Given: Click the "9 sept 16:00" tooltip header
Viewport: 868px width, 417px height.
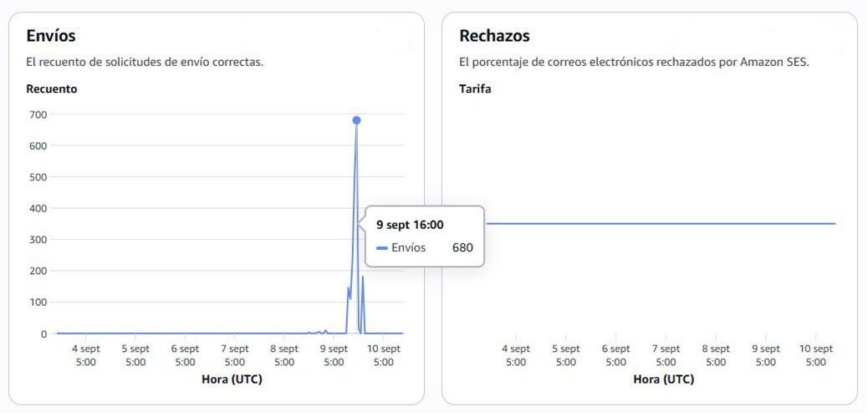Looking at the screenshot, I should click(x=410, y=225).
